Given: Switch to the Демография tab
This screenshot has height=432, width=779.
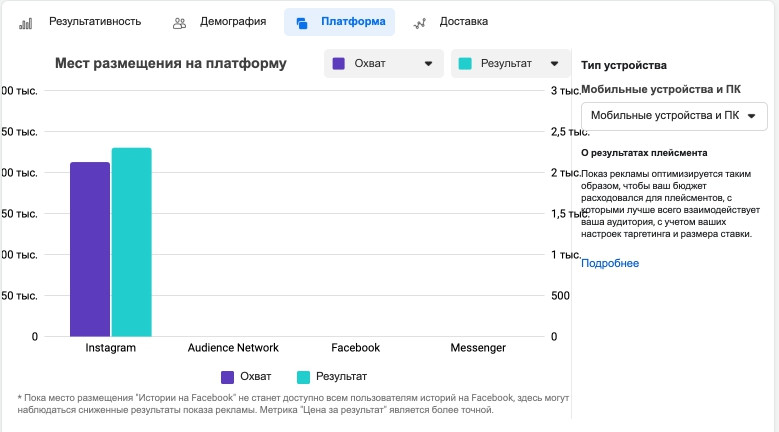Looking at the screenshot, I should pyautogui.click(x=232, y=21).
